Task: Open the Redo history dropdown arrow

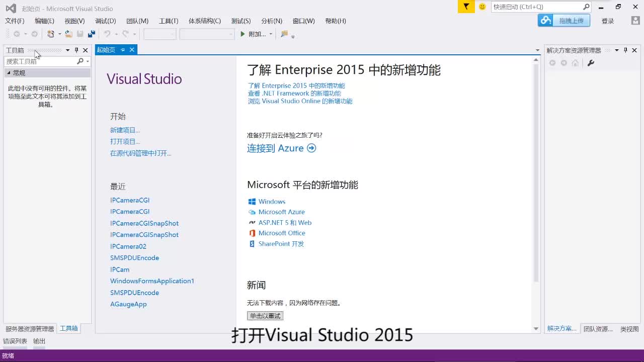Action: point(135,34)
